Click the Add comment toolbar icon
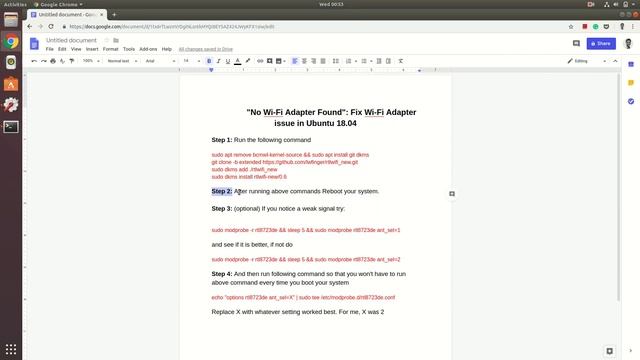The width and height of the screenshot is (640, 360). tap(269, 61)
